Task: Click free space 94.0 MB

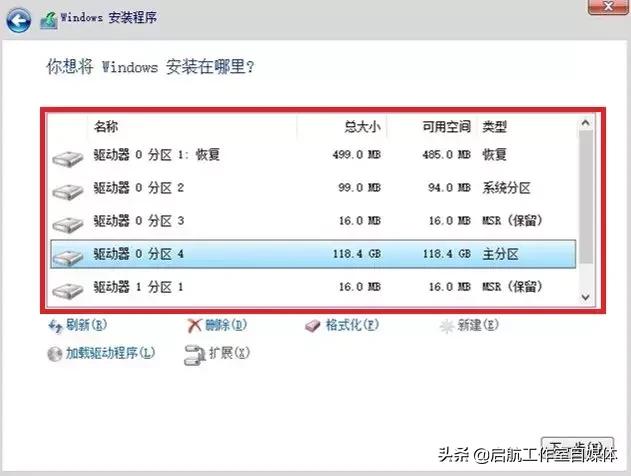Action: pyautogui.click(x=450, y=188)
